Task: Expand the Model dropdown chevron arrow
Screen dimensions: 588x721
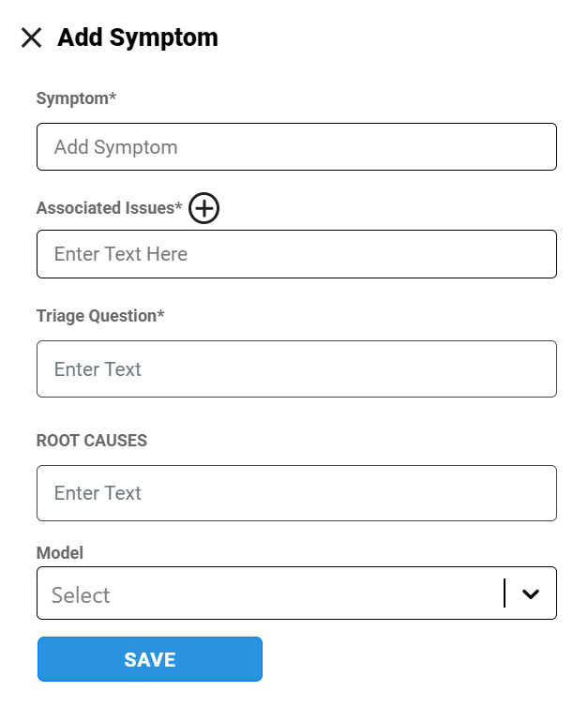Action: [531, 593]
